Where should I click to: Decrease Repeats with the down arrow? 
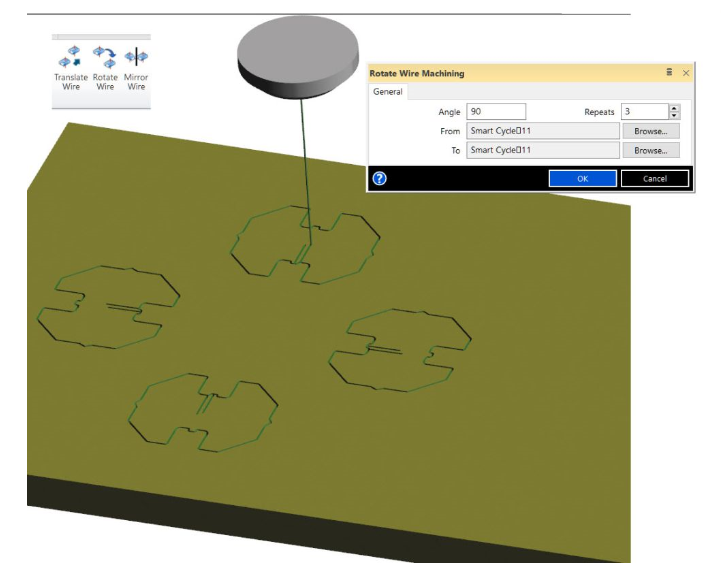click(674, 116)
